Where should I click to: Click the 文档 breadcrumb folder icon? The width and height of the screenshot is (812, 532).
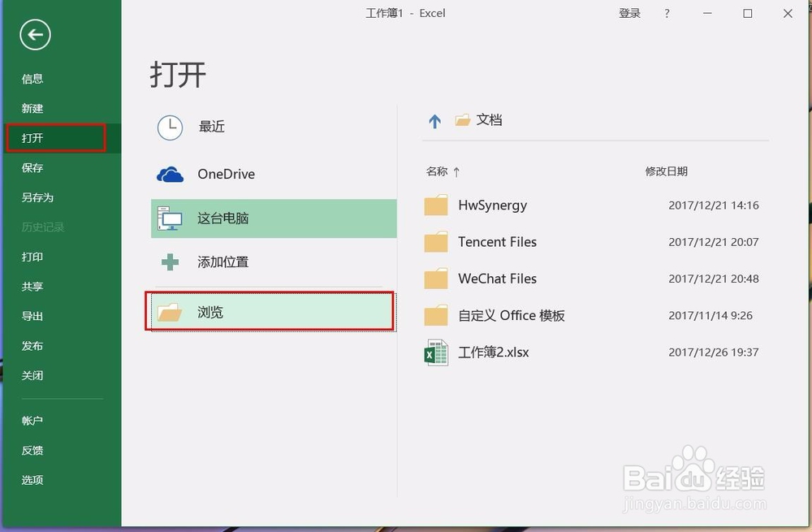click(462, 119)
